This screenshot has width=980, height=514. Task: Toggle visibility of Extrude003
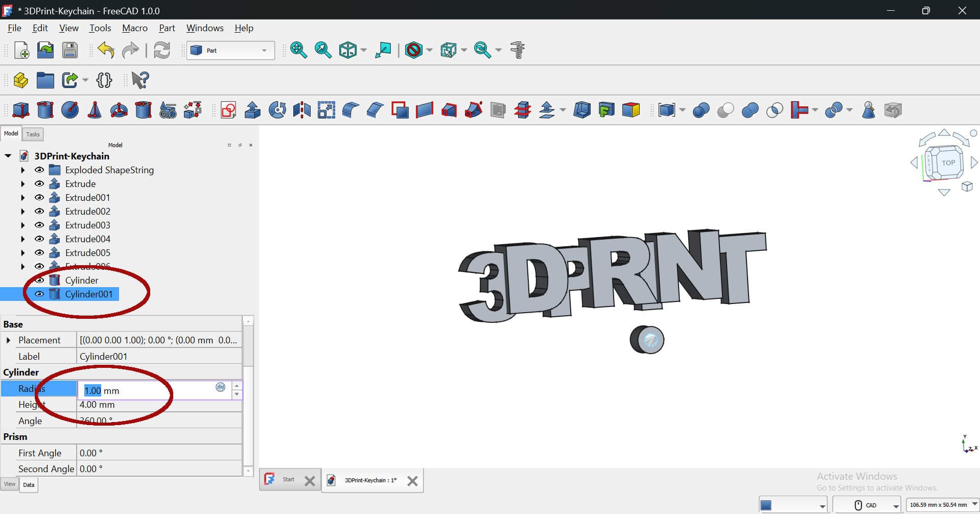tap(39, 225)
